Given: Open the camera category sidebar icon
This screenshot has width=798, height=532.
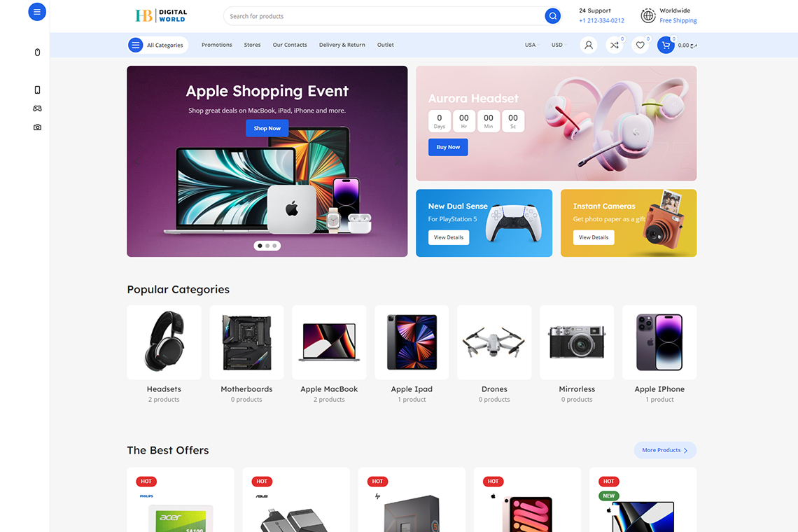Looking at the screenshot, I should (x=37, y=127).
